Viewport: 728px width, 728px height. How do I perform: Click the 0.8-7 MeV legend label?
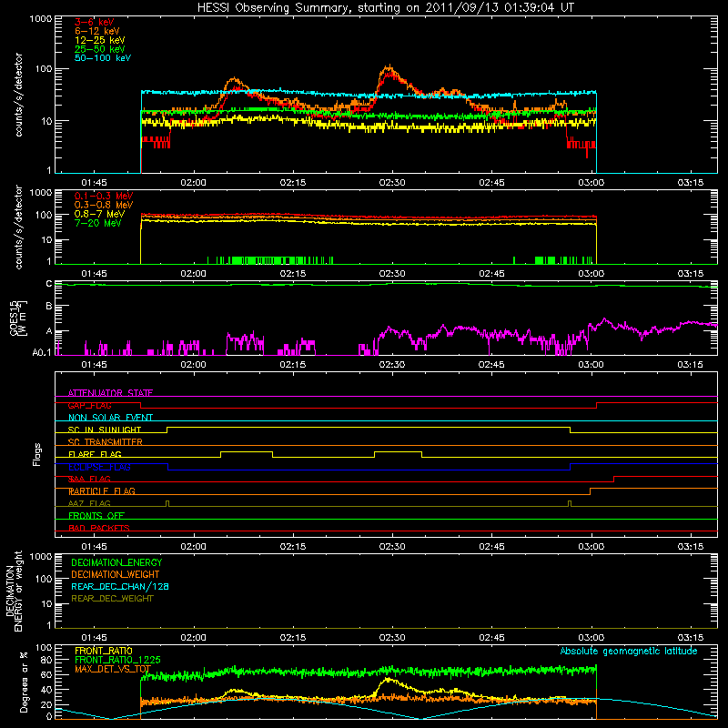pyautogui.click(x=99, y=214)
